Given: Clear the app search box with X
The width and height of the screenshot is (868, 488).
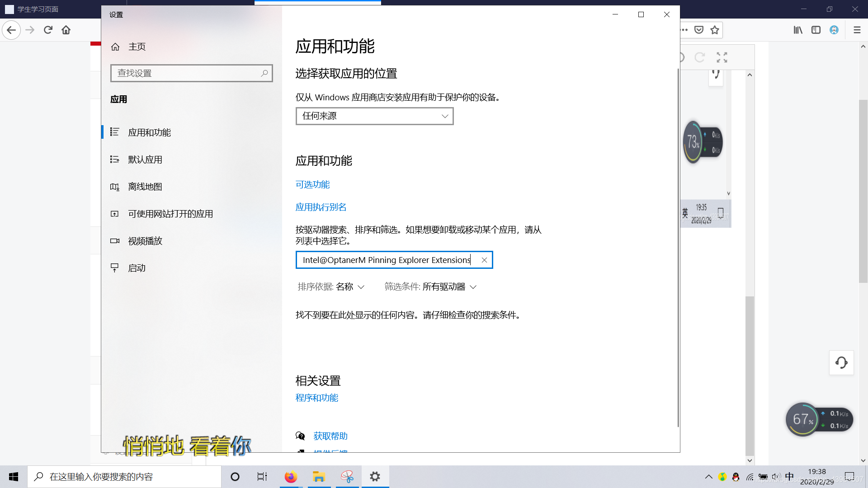Looking at the screenshot, I should (484, 260).
